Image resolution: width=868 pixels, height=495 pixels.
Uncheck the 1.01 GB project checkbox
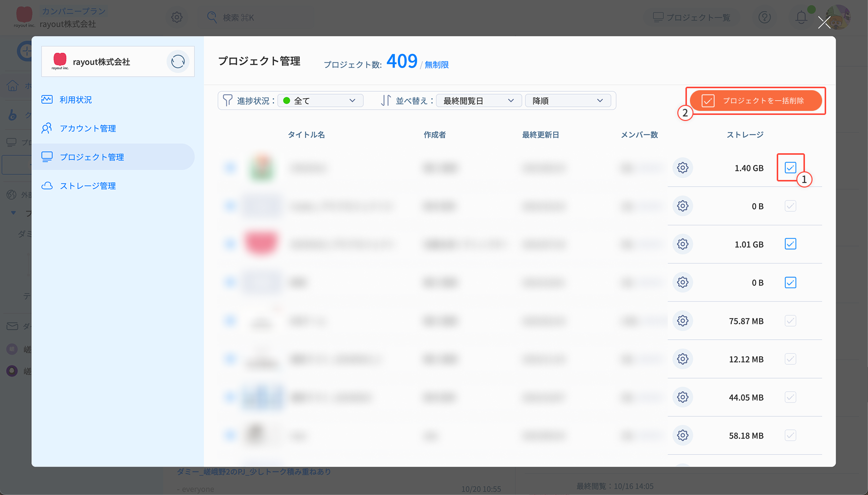[790, 244]
